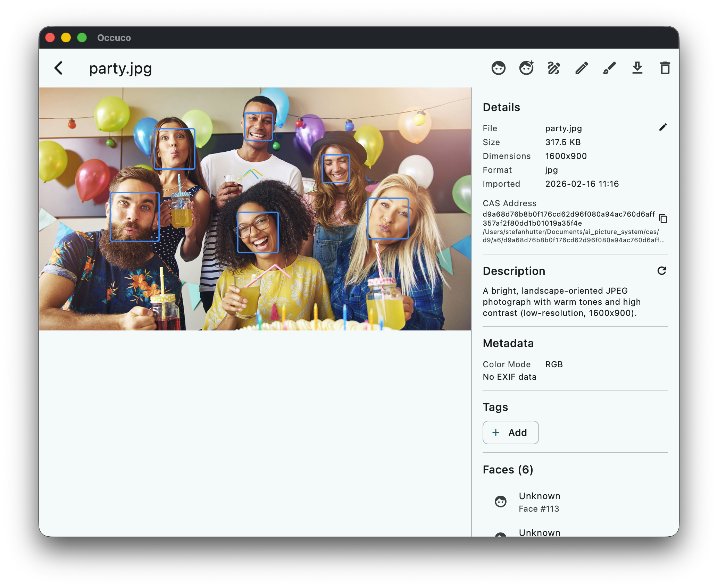The width and height of the screenshot is (718, 588).
Task: Click the pencil edit icon in toolbar
Action: pyautogui.click(x=582, y=68)
